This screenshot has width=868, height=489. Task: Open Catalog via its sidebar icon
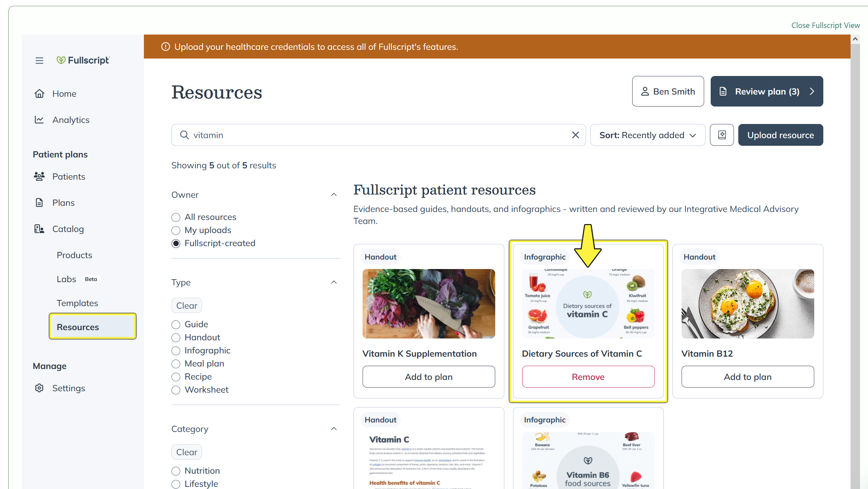point(39,229)
